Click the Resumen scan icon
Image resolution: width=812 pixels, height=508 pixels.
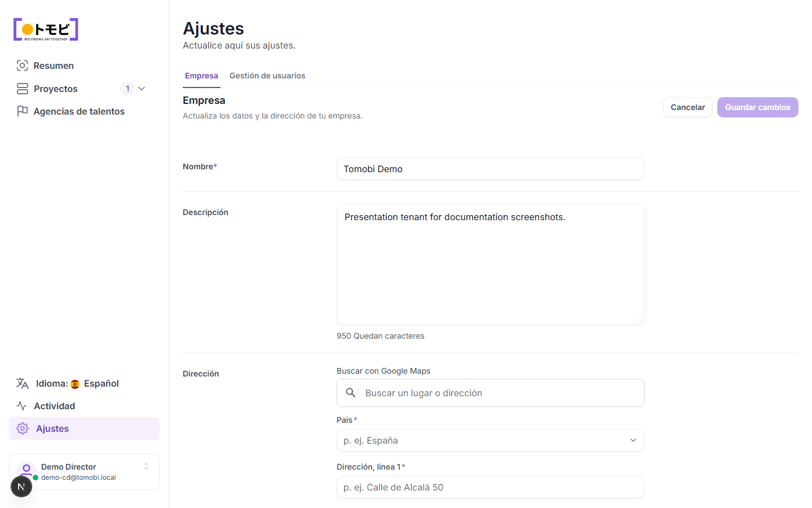coord(22,65)
